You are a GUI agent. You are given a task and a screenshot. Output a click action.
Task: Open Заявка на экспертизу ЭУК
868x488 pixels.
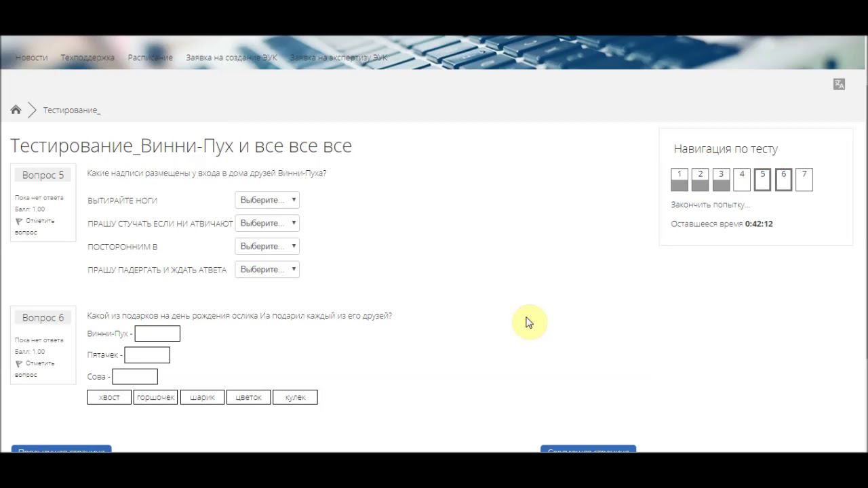click(339, 58)
